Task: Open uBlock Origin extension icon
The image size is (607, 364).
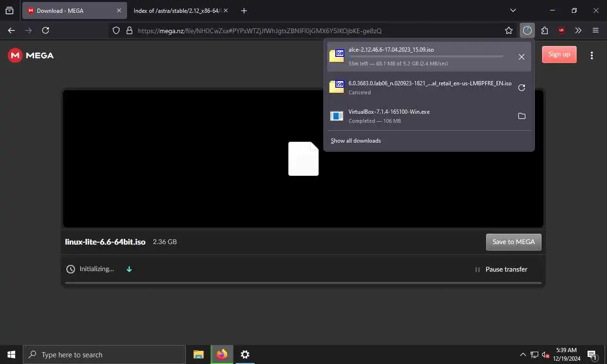Action: (x=561, y=30)
